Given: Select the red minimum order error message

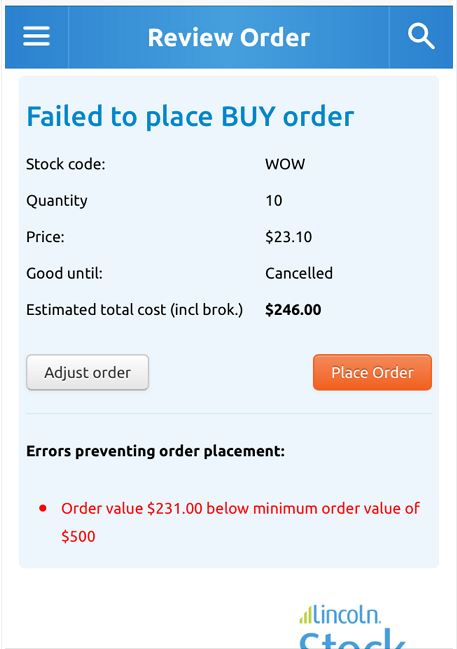Looking at the screenshot, I should tap(241, 522).
